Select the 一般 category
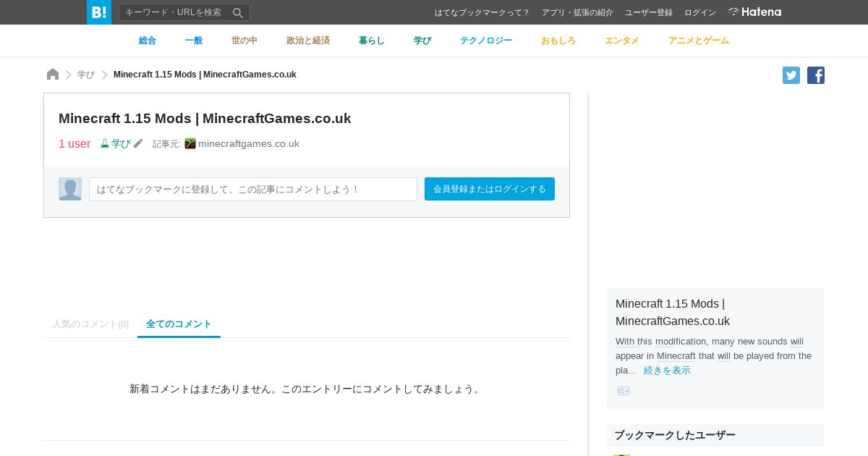 194,41
